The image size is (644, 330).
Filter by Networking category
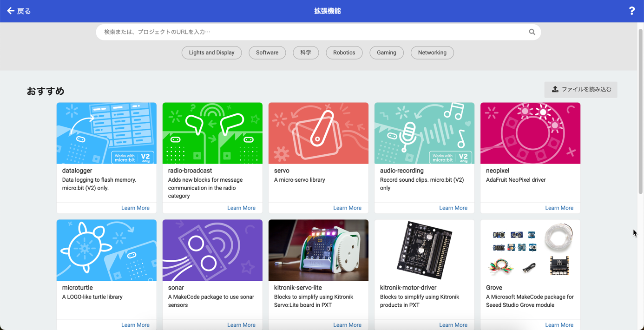tap(432, 53)
